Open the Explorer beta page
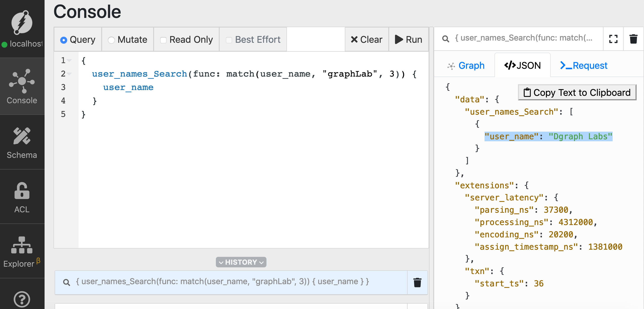 (x=22, y=251)
